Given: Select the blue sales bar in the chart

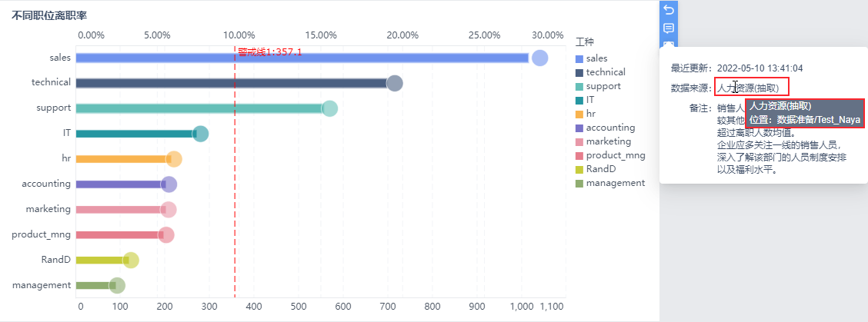Looking at the screenshot, I should pyautogui.click(x=302, y=58).
